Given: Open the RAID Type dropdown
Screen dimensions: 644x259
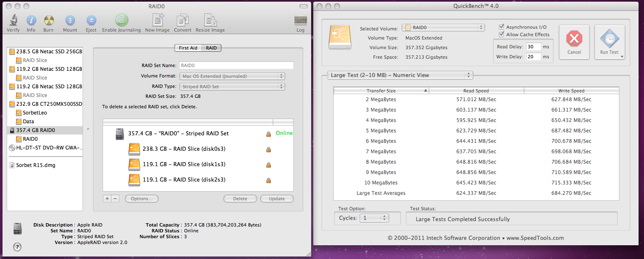Looking at the screenshot, I should click(x=232, y=87).
